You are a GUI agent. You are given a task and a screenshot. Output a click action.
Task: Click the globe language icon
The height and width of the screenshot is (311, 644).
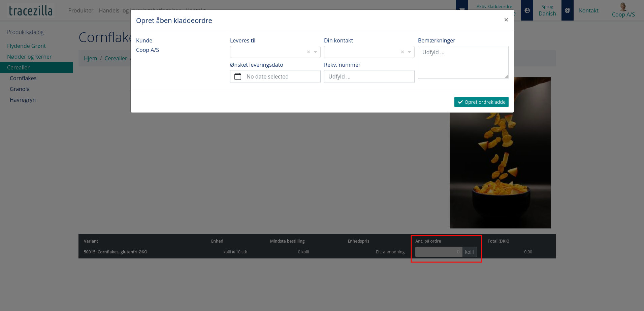coord(527,10)
